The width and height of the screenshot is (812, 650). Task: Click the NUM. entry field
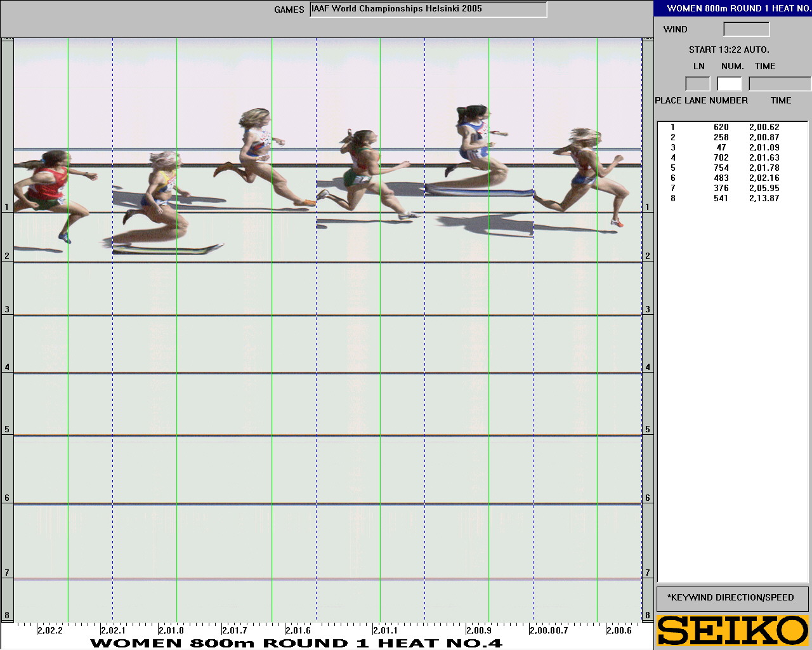click(x=730, y=84)
